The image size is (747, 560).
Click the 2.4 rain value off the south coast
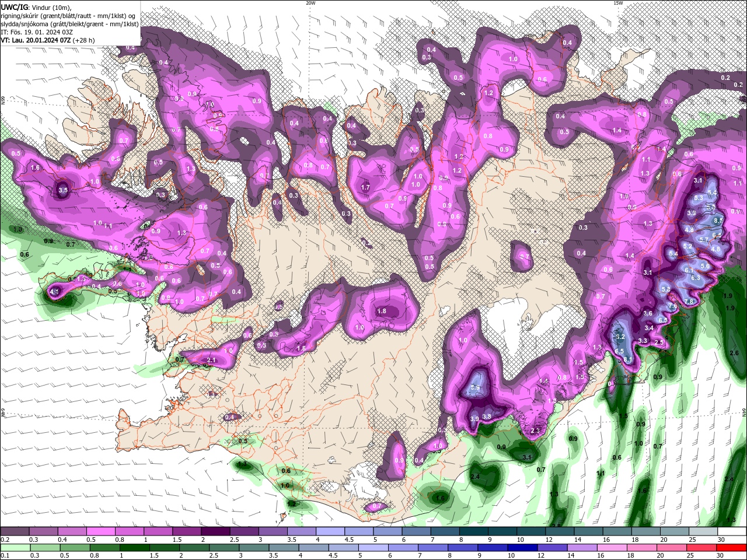point(475,477)
